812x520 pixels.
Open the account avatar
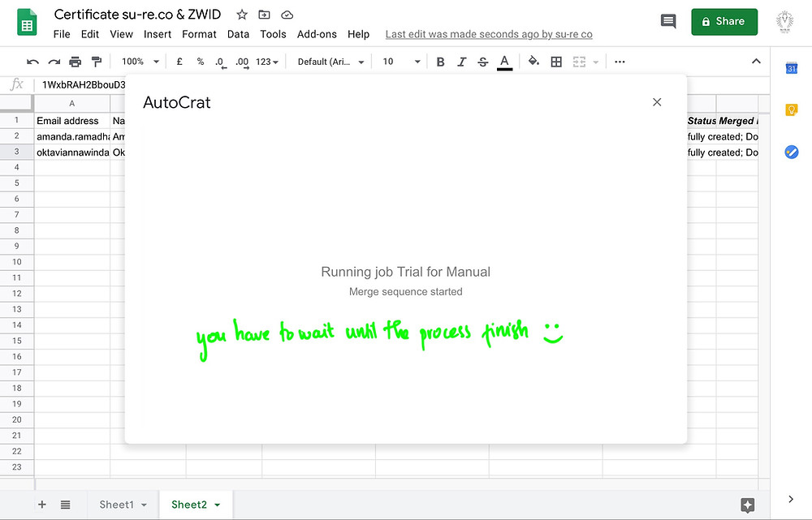[x=784, y=22]
